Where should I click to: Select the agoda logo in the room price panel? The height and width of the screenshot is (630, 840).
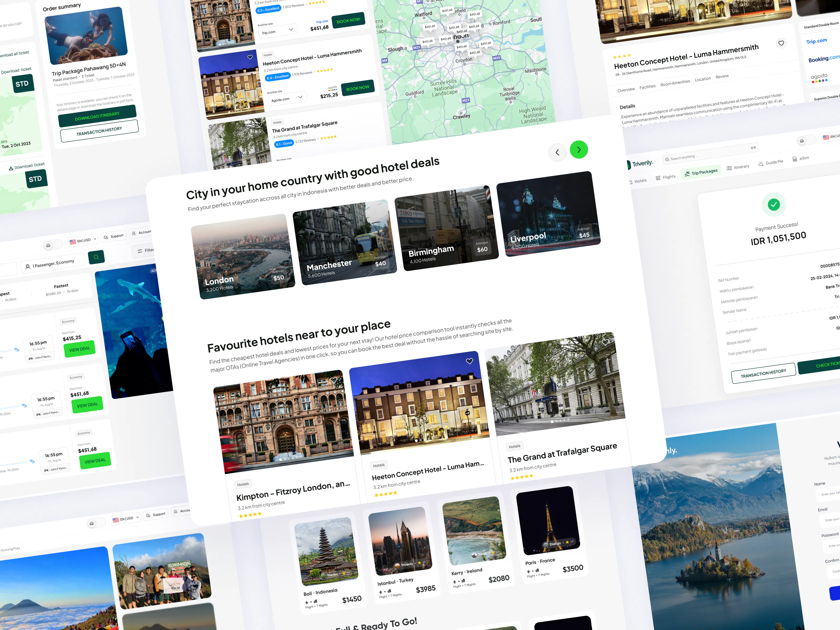pyautogui.click(x=819, y=78)
